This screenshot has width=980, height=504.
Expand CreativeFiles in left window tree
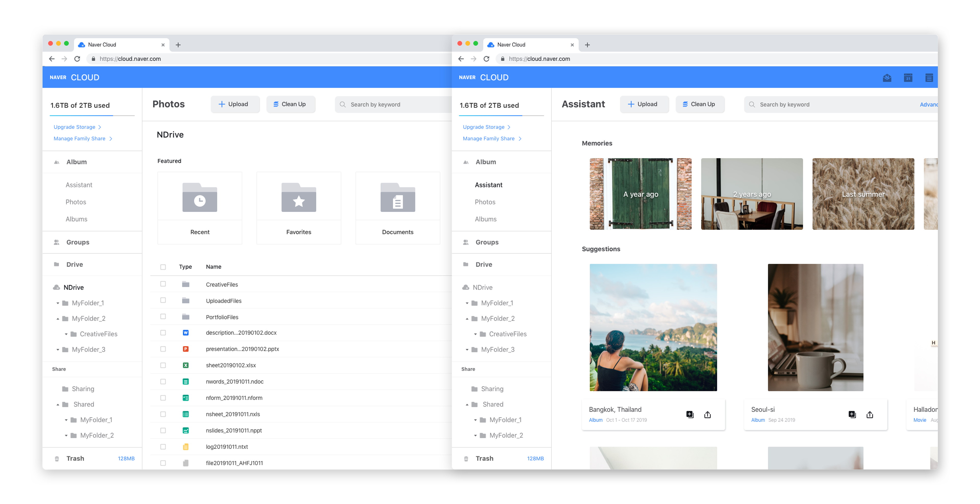(x=66, y=334)
